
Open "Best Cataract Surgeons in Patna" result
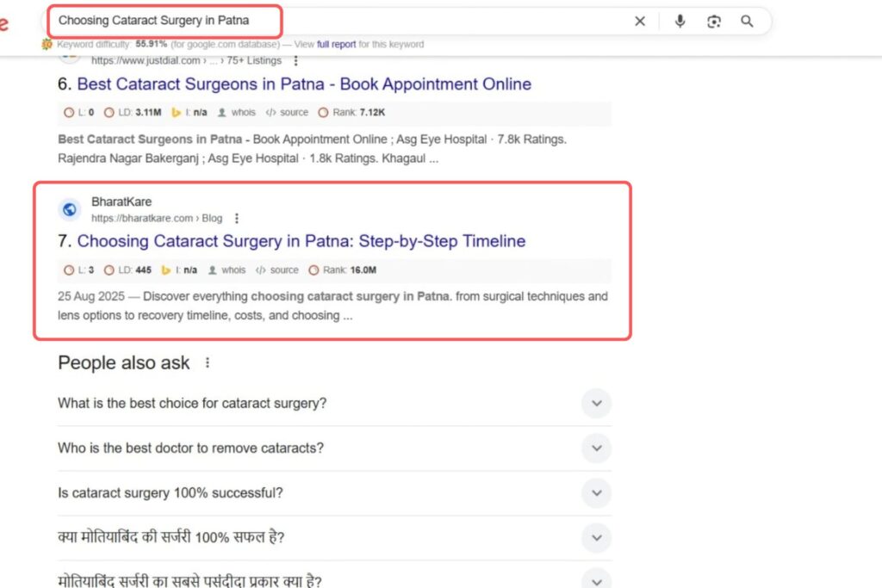pos(303,84)
